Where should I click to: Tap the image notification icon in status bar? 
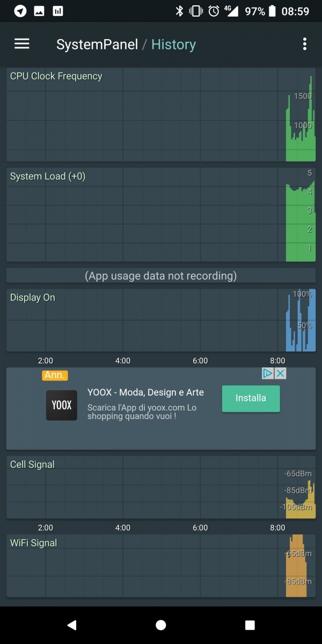pos(39,11)
